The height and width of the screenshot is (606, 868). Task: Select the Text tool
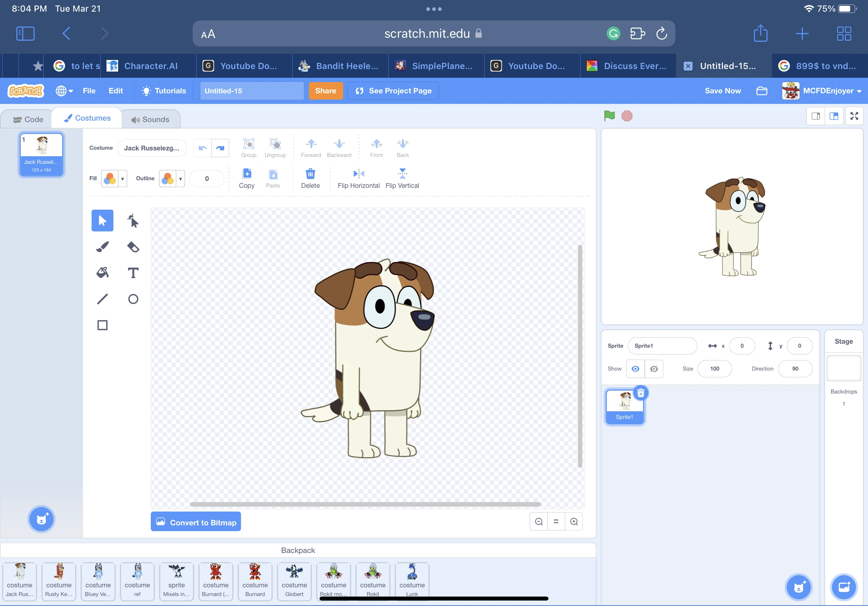(133, 273)
